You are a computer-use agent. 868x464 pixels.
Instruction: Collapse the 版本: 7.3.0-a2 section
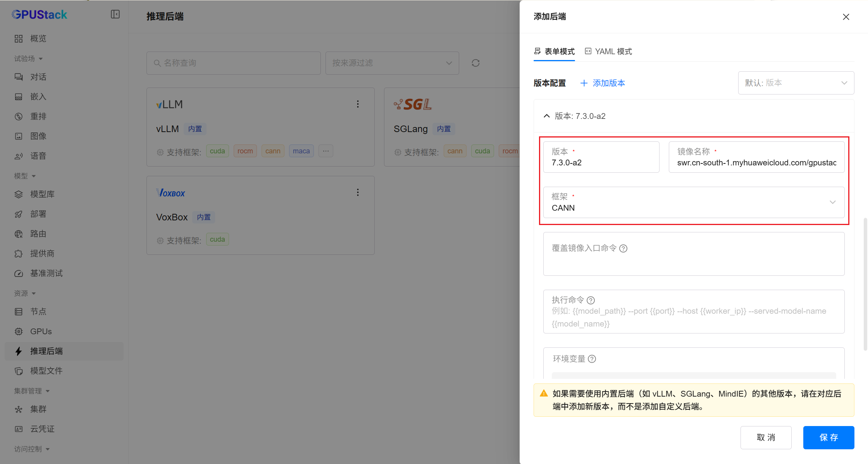tap(546, 116)
